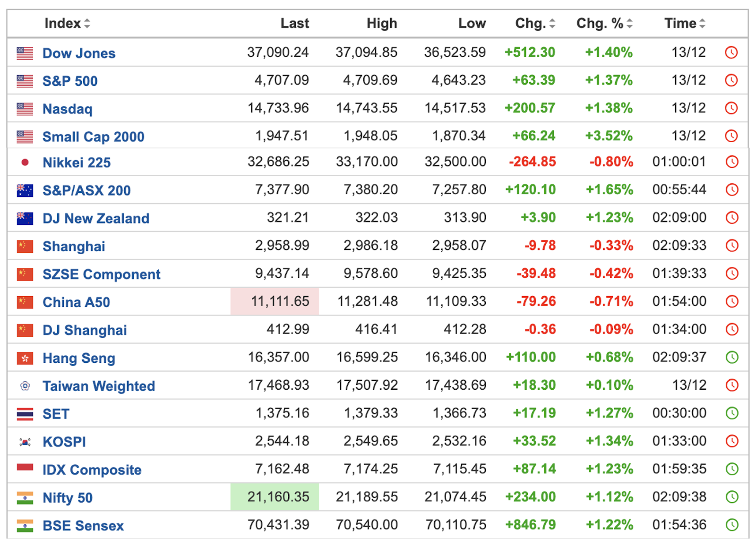Click the India flag beside Nifty 50
Image resolution: width=756 pixels, height=547 pixels.
[25, 498]
